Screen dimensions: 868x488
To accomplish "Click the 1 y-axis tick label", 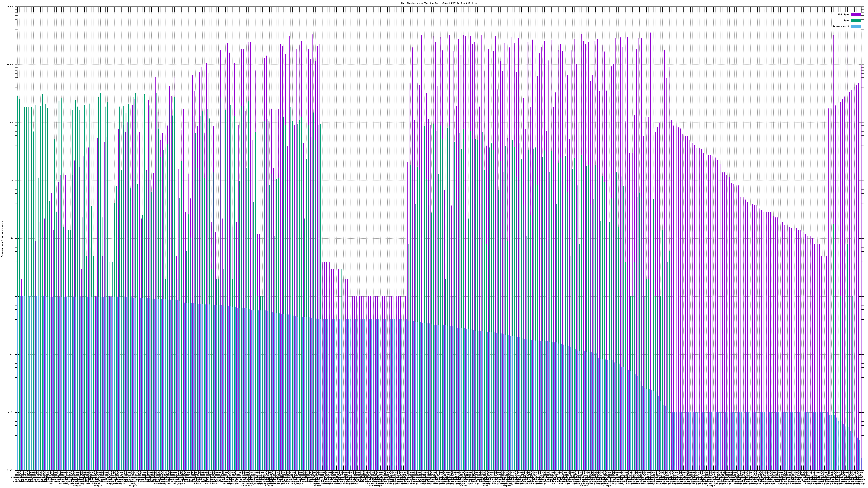I will click(x=13, y=296).
